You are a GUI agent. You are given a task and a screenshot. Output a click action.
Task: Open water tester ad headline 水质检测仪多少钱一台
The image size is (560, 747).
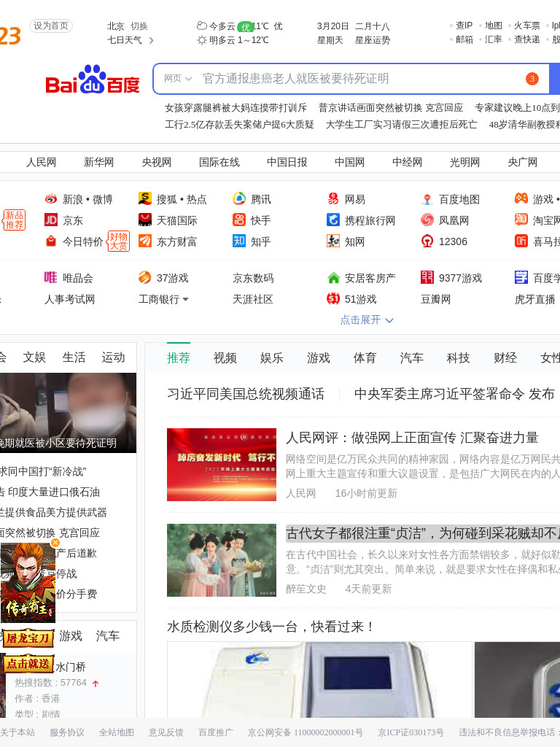(x=271, y=627)
